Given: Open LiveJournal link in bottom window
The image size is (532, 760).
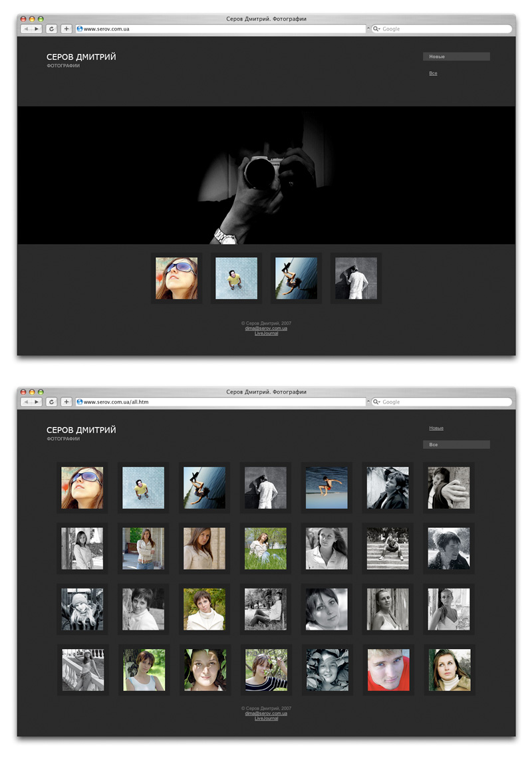Looking at the screenshot, I should [266, 718].
